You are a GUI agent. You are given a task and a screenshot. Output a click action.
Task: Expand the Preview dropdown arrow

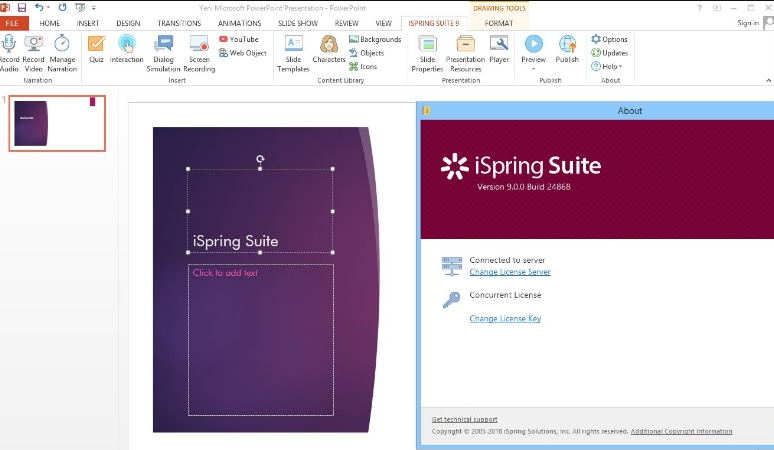[534, 69]
